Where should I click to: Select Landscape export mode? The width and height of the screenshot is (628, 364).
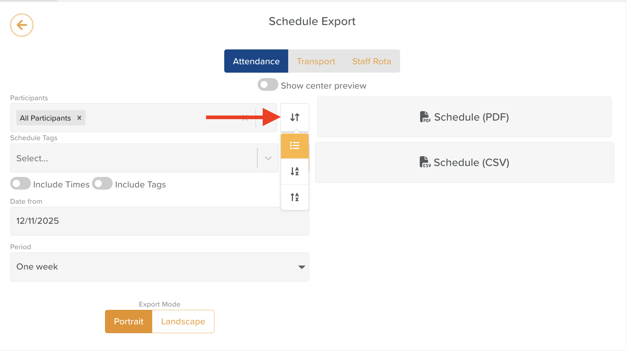tap(183, 321)
